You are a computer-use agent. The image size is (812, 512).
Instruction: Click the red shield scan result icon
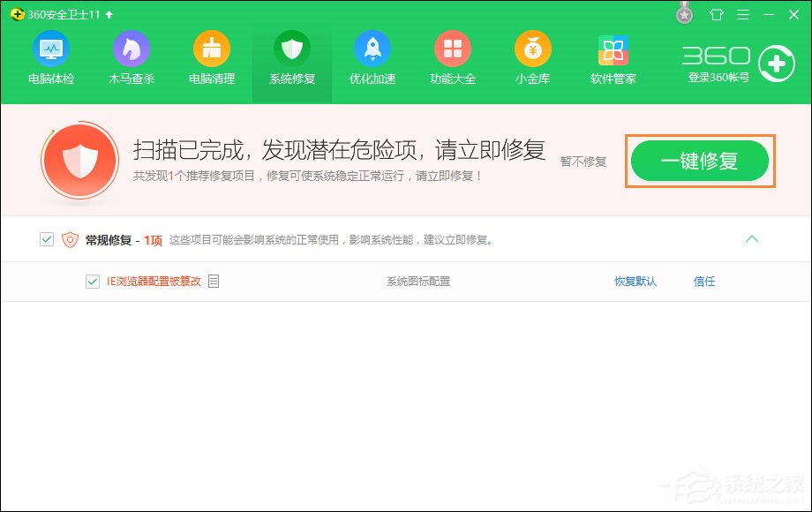(80, 161)
